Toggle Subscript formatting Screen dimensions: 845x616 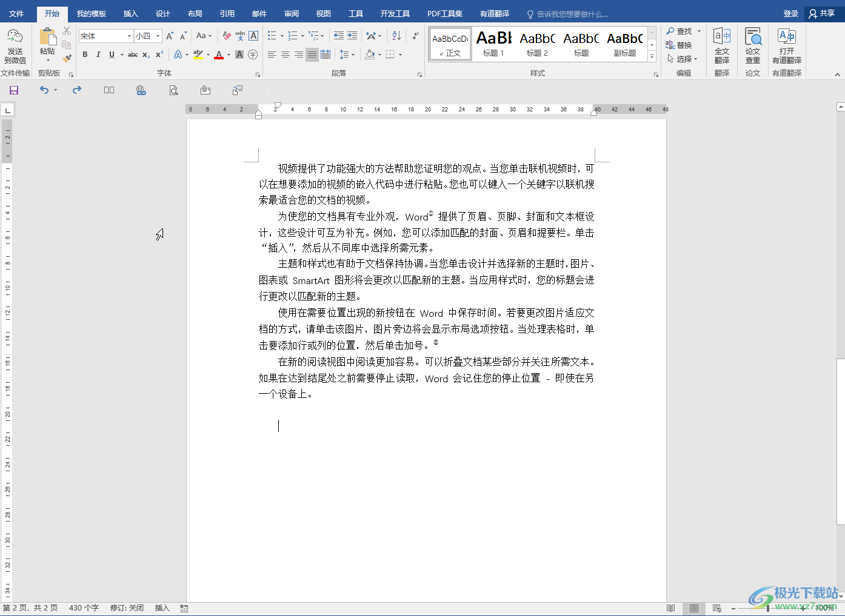click(x=146, y=55)
